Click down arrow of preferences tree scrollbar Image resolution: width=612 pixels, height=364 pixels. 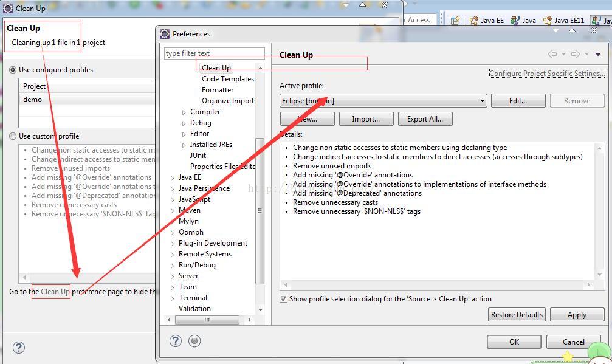(x=260, y=310)
